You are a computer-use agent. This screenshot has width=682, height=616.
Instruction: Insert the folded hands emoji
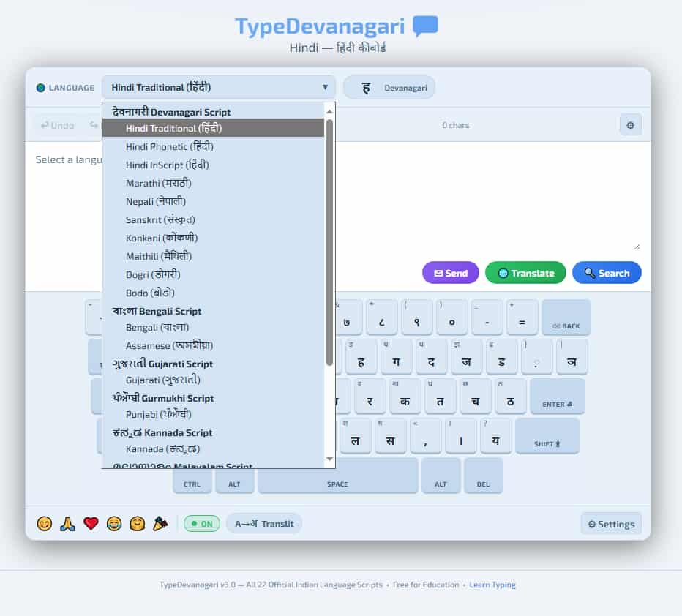pos(67,523)
